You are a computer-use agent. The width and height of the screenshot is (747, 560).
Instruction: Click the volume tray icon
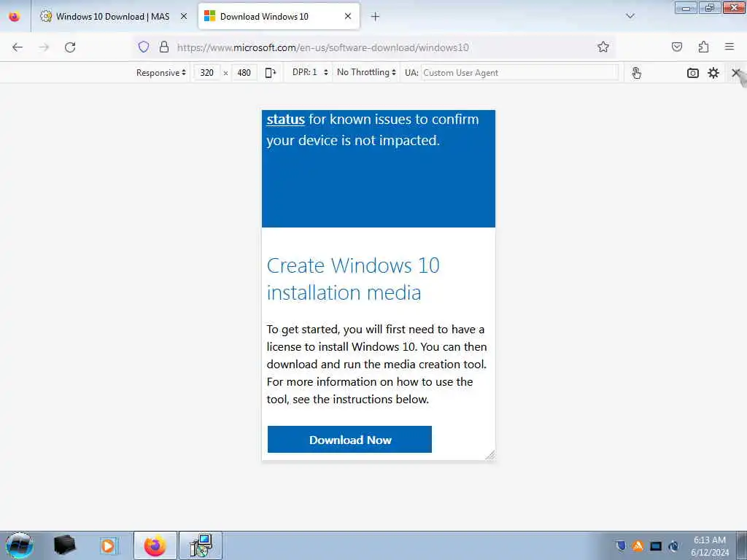coord(673,546)
